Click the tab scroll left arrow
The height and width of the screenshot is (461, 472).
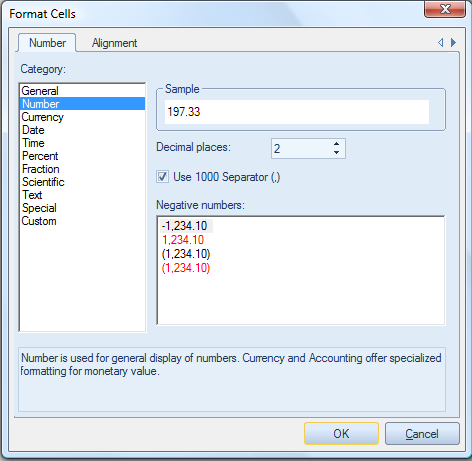pos(441,43)
